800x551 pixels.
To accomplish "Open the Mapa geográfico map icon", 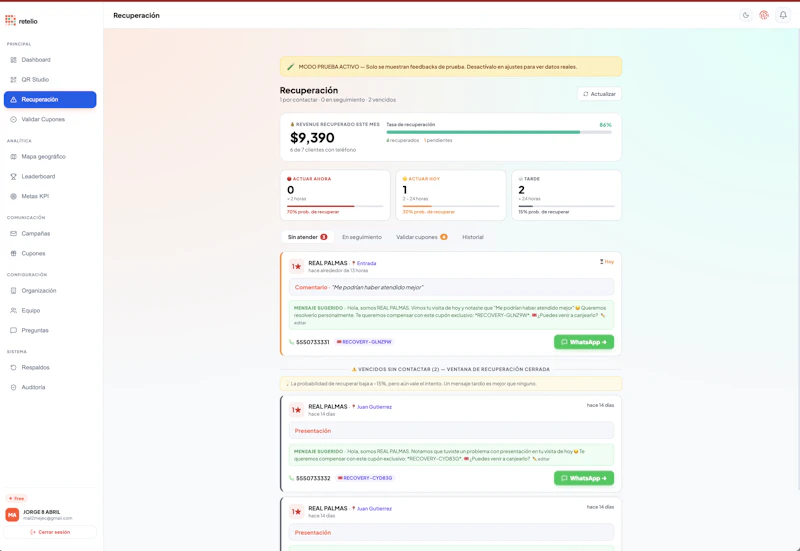I will point(13,157).
